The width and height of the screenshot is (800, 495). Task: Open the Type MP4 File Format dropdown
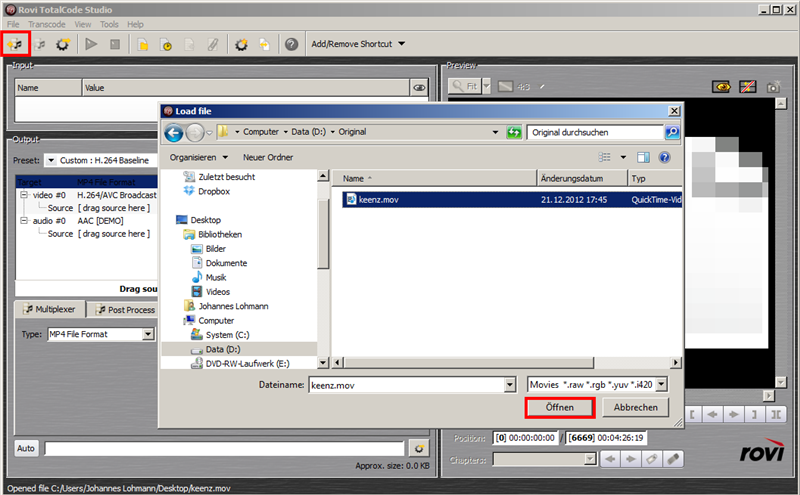pyautogui.click(x=148, y=334)
